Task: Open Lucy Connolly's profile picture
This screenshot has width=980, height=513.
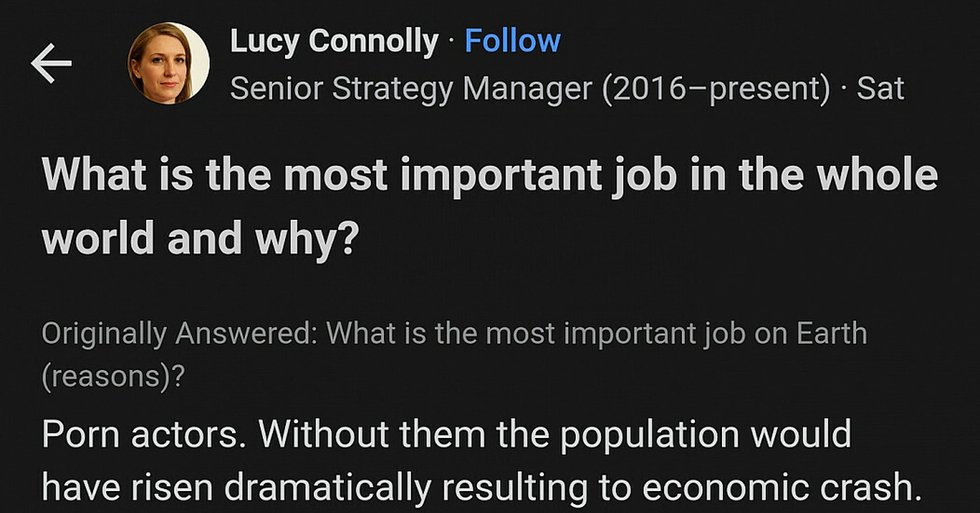Action: point(168,63)
